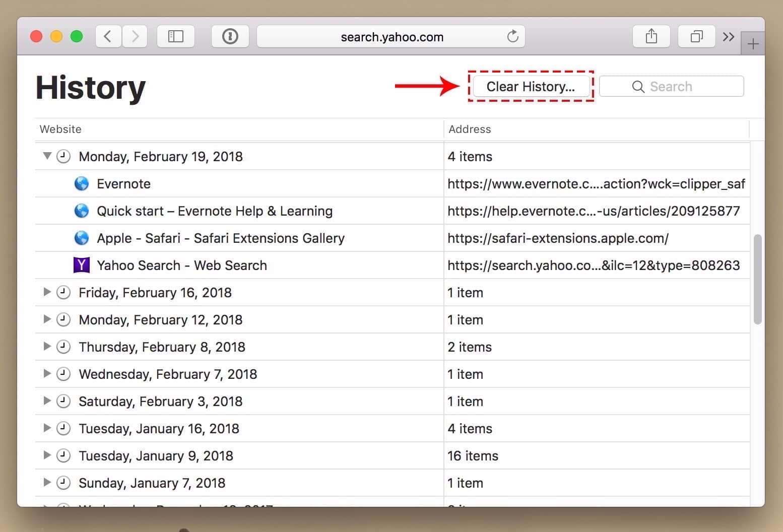Zoom the window with the green button

pos(77,36)
